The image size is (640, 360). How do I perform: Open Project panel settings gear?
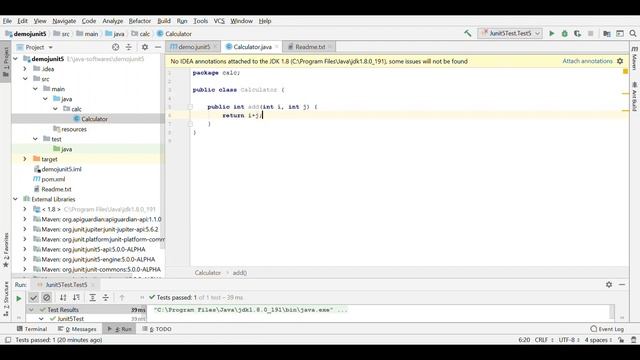[x=144, y=47]
